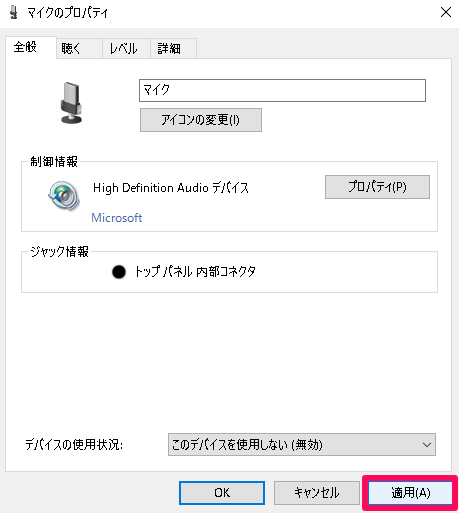This screenshot has width=459, height=513.
Task: Select the 詳細 tab
Action: point(173,49)
